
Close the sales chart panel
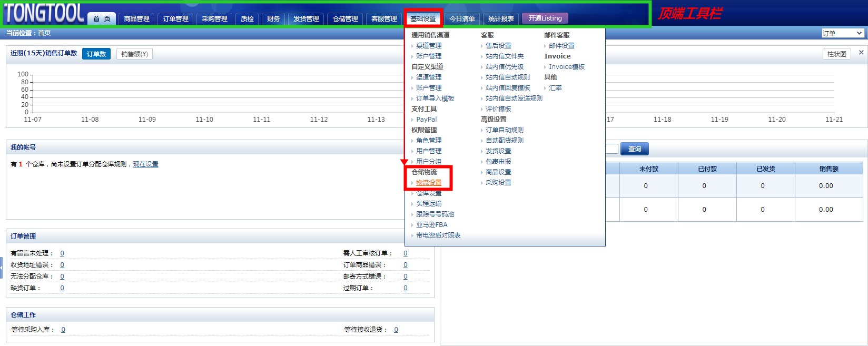[861, 53]
